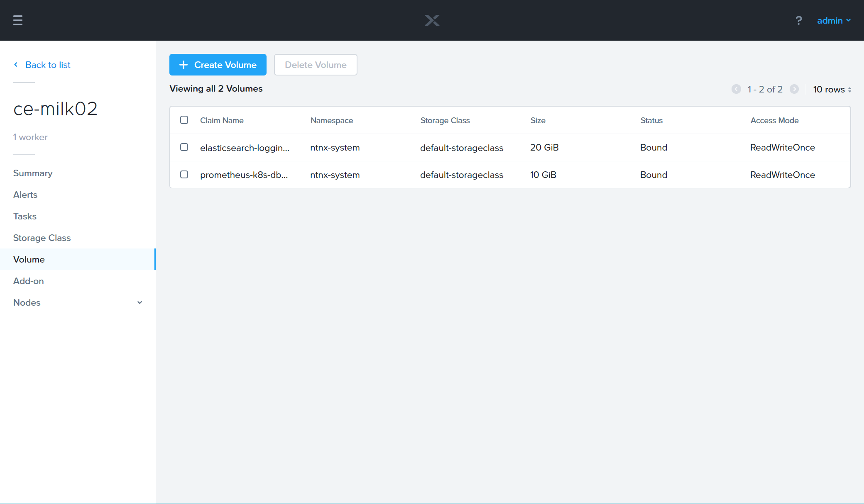Open the Add-on sidebar item
The image size is (864, 504).
(x=28, y=281)
